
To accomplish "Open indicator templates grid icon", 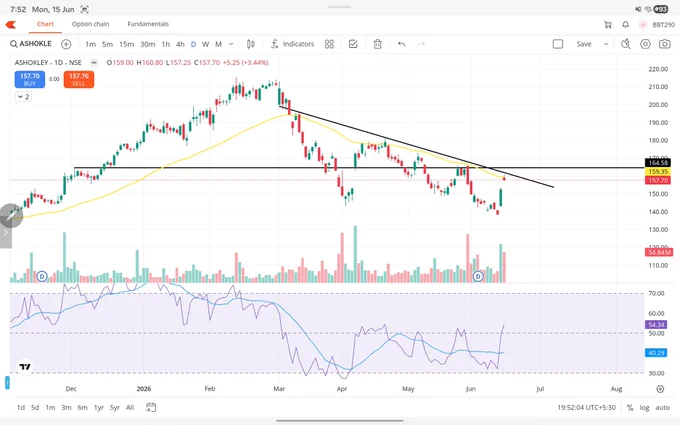I will [329, 44].
